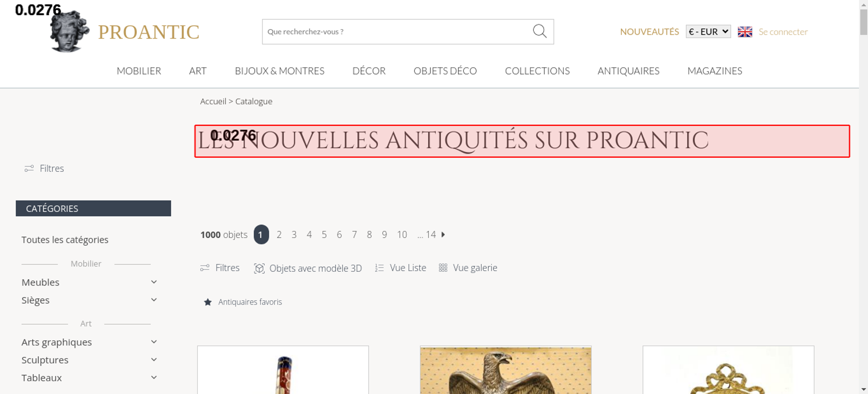Switch language via the UK flag icon

click(x=745, y=32)
